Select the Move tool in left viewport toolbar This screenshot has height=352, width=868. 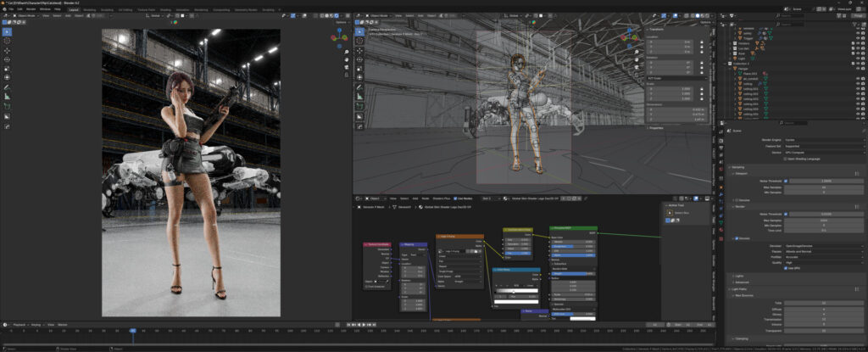click(x=7, y=50)
